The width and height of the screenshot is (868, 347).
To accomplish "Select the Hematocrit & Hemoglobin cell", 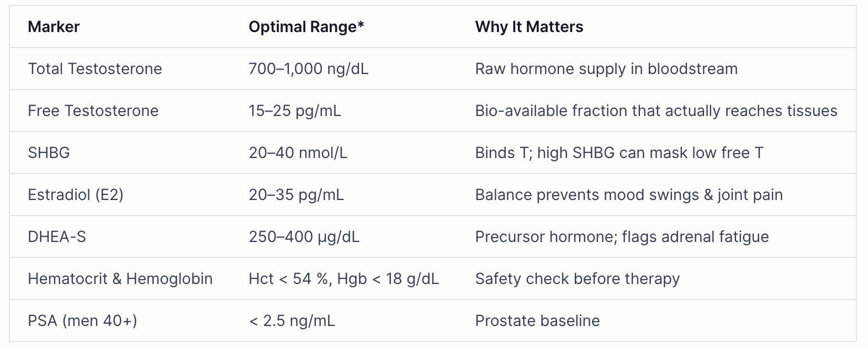I will tap(120, 278).
